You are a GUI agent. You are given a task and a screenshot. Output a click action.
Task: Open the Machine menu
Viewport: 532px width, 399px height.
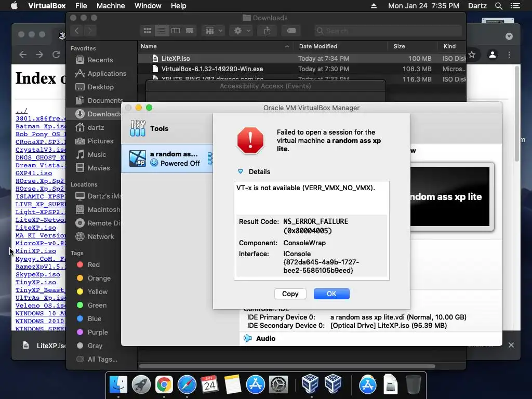[111, 6]
